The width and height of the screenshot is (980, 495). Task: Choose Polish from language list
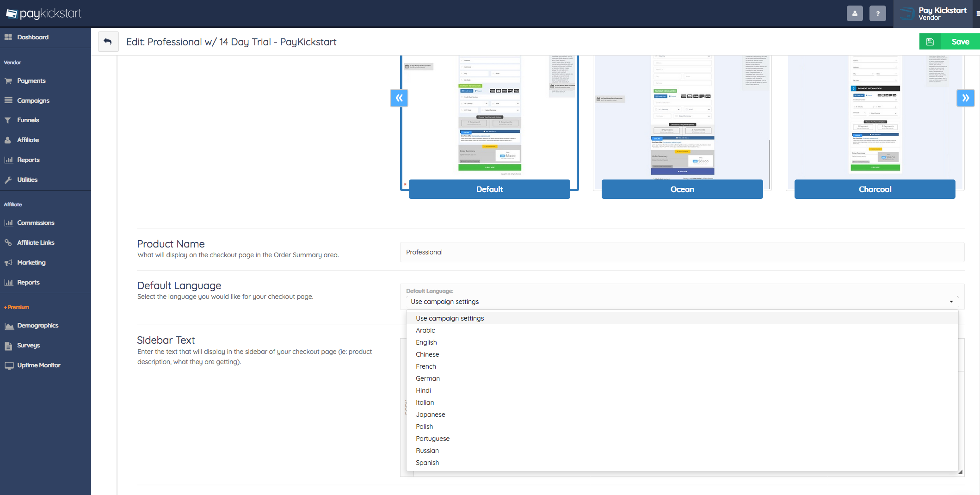(x=682, y=427)
